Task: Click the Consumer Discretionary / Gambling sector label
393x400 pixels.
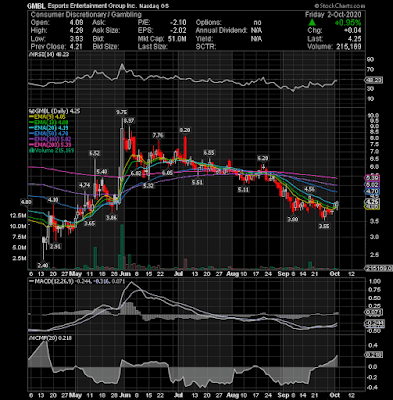Action: click(x=86, y=15)
